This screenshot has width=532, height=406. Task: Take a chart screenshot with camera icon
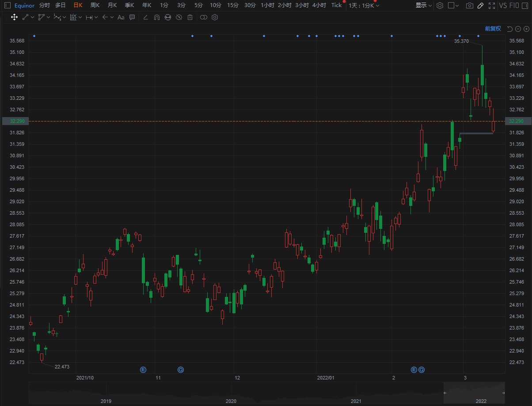470,5
